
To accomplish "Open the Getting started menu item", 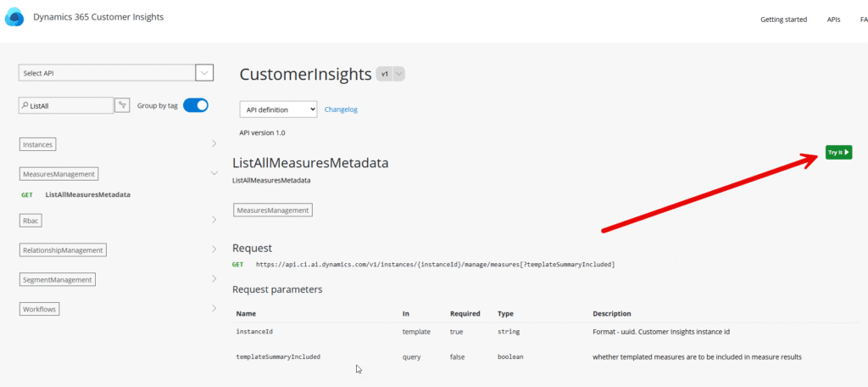I will click(x=783, y=20).
